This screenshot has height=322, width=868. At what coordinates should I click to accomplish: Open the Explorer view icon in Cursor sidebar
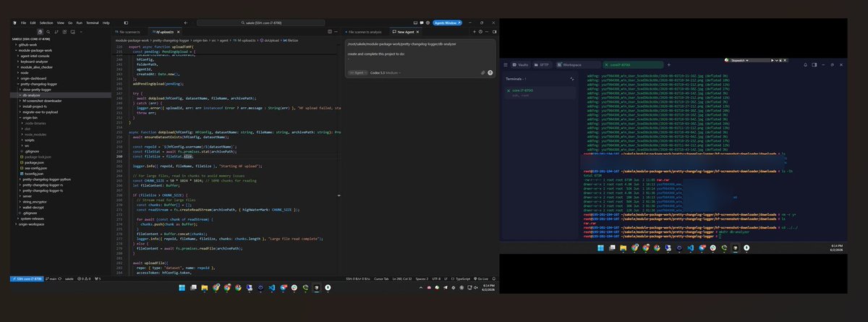[40, 32]
